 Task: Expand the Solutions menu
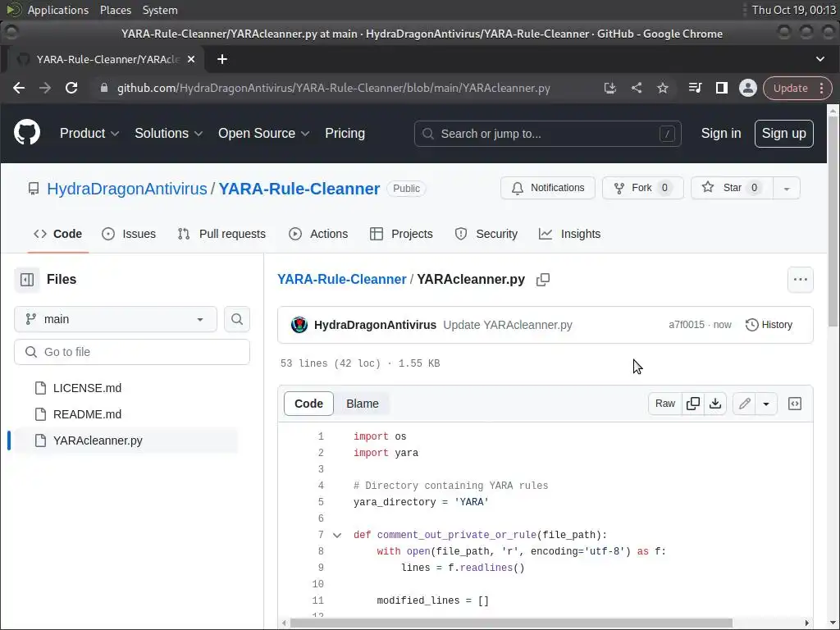point(168,134)
